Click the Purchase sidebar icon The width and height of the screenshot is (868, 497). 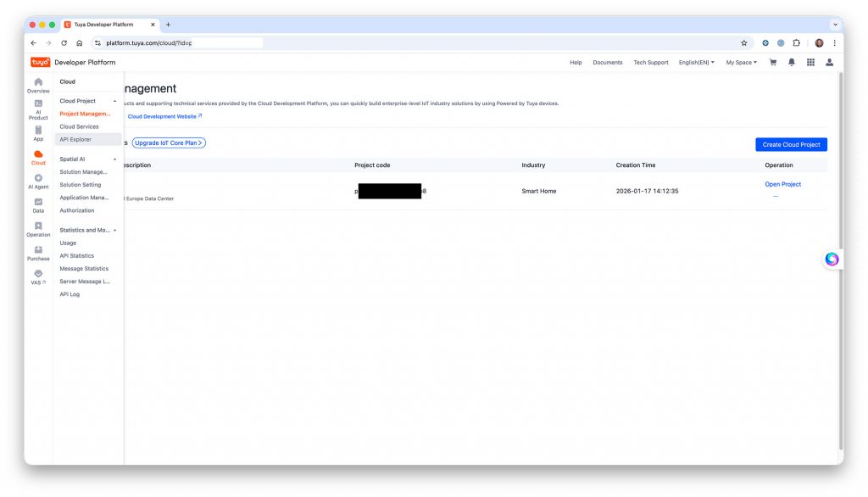[x=38, y=253]
